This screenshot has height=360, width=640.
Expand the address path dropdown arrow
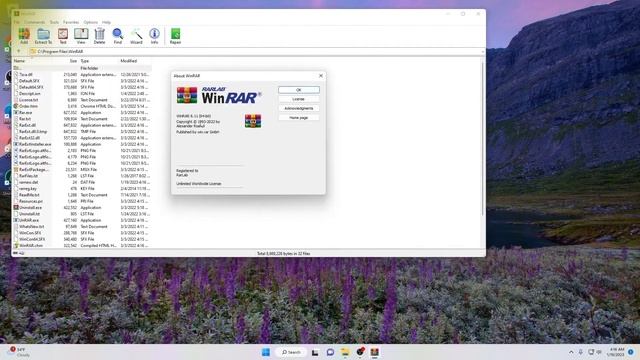(482, 51)
